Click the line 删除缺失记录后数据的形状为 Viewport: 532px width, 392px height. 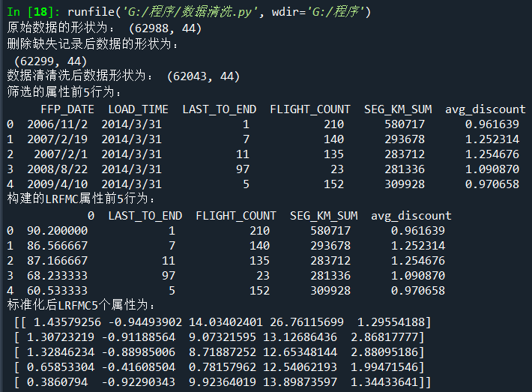[92, 43]
